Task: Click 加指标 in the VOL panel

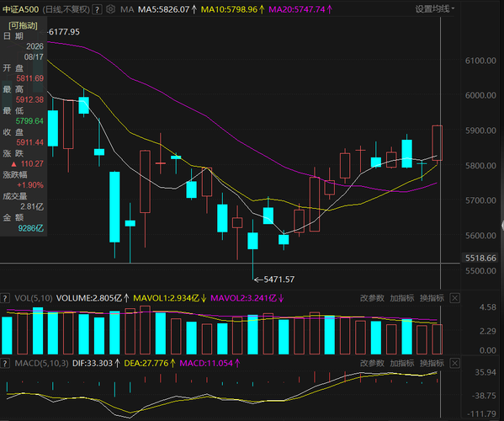Action: (x=402, y=298)
